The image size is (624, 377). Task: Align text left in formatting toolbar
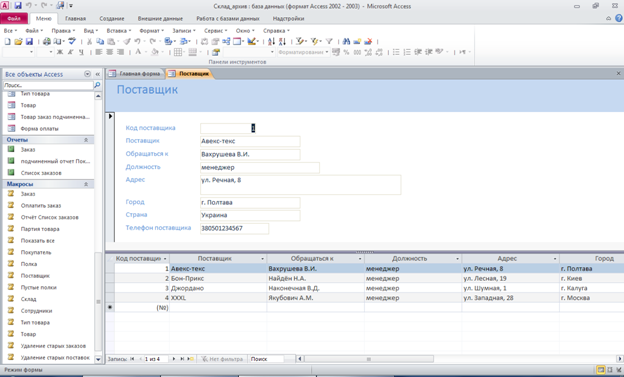click(99, 52)
